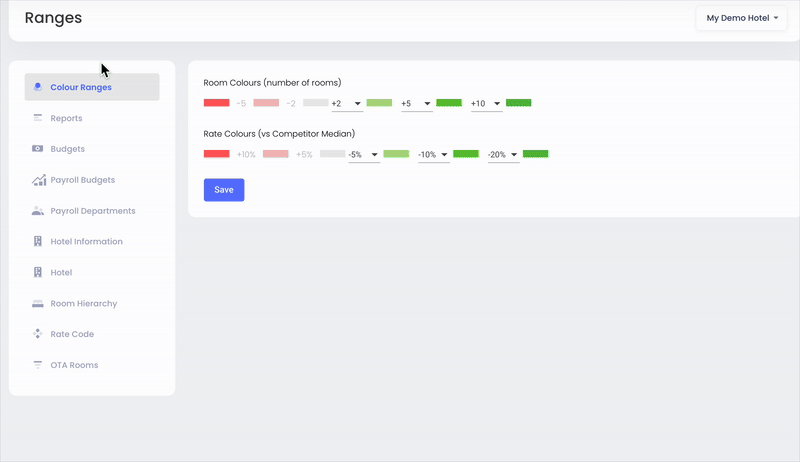Open the My Demo Hotel selector

point(742,18)
